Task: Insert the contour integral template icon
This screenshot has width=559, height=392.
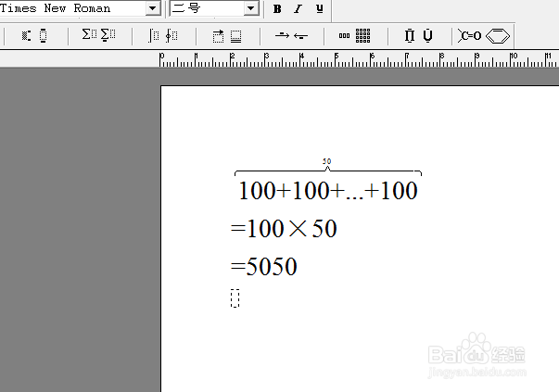Action: coord(172,35)
